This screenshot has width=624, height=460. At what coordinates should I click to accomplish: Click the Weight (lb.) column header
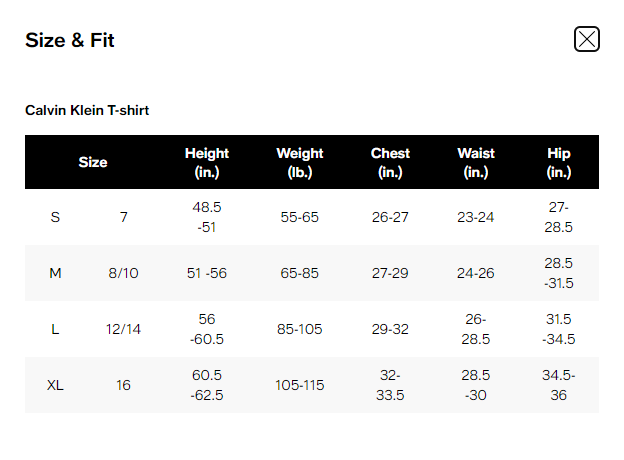[300, 162]
